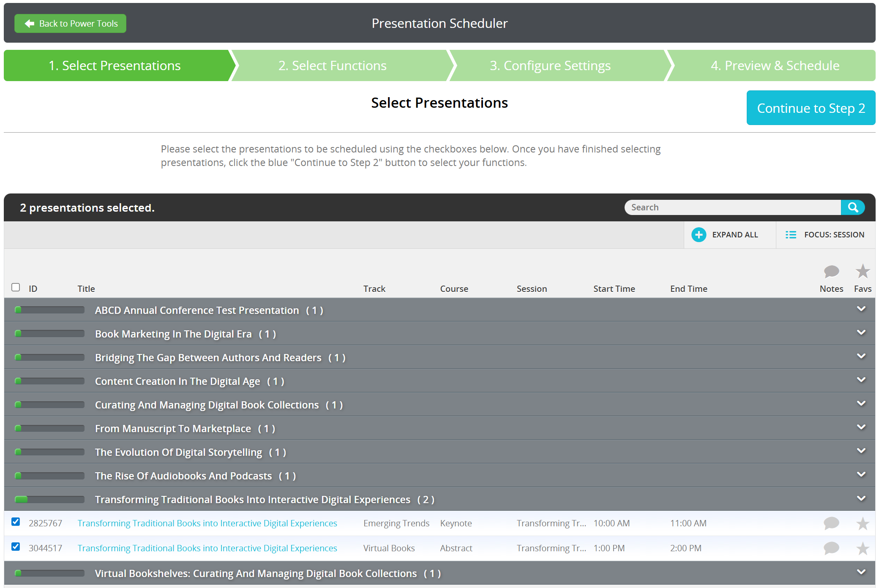Screen dimensions: 879x588
Task: Open notes bubble for presentation 3044517
Action: (x=831, y=548)
